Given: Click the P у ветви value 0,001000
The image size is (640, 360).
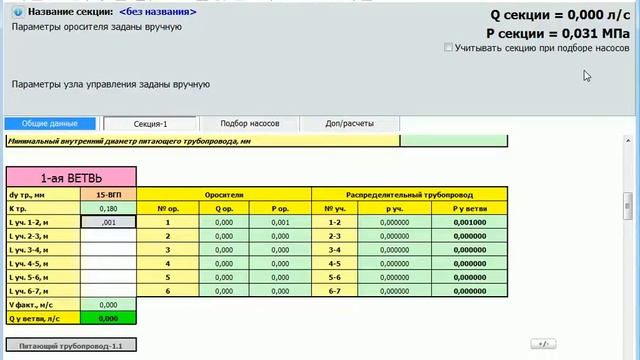Looking at the screenshot, I should pos(469,222).
